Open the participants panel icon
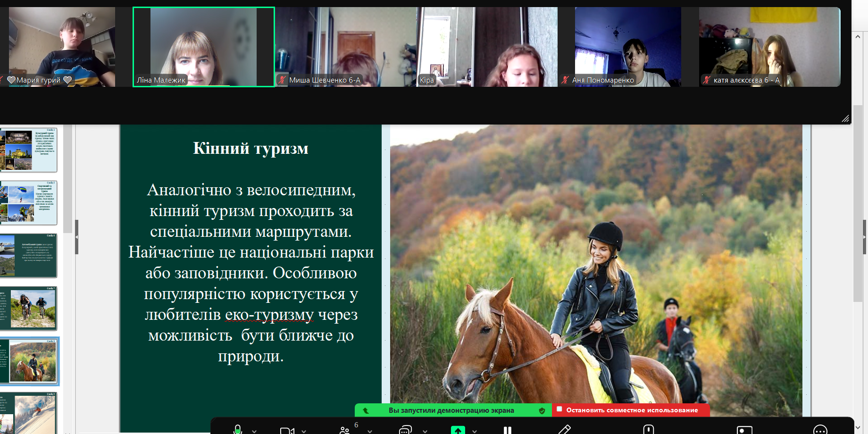868x434 pixels. 345,430
